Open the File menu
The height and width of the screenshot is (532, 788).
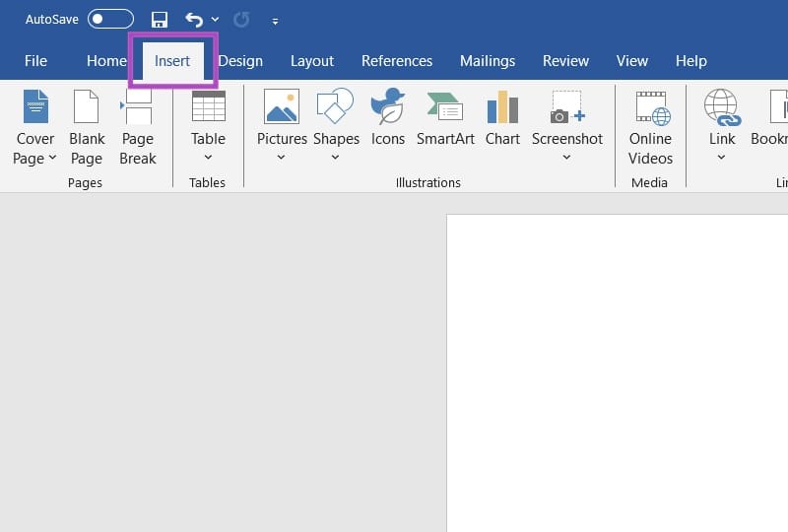(35, 61)
